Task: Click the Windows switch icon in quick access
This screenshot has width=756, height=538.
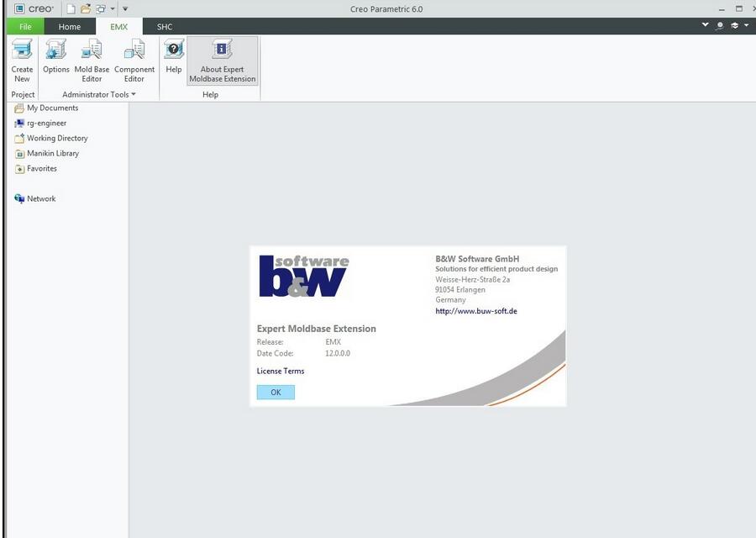Action: [101, 8]
